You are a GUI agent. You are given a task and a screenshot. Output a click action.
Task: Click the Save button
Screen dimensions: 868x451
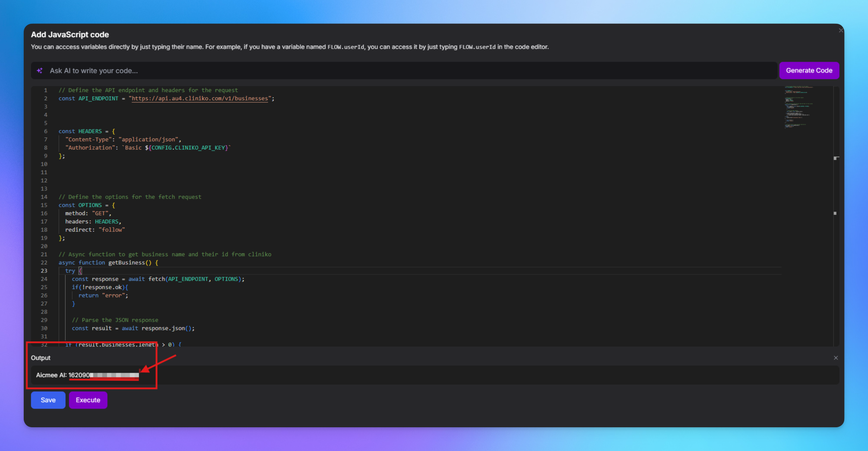point(48,400)
